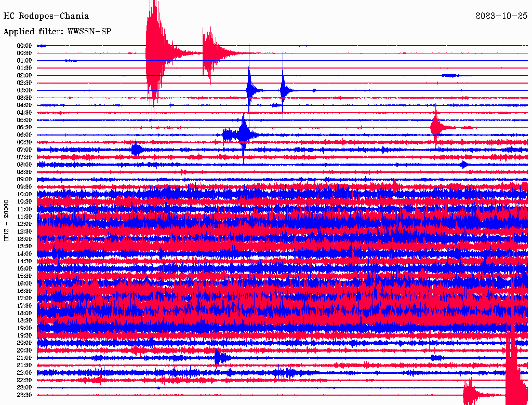The height and width of the screenshot is (405, 532).
Task: Select the 04:30 time label
Action: [24, 113]
